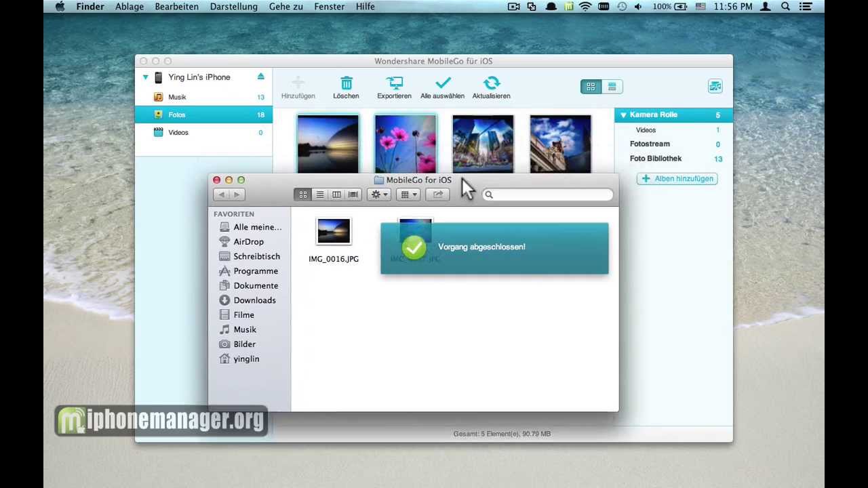Switch Finder to list view
Viewport: 868px width, 488px height.
319,195
